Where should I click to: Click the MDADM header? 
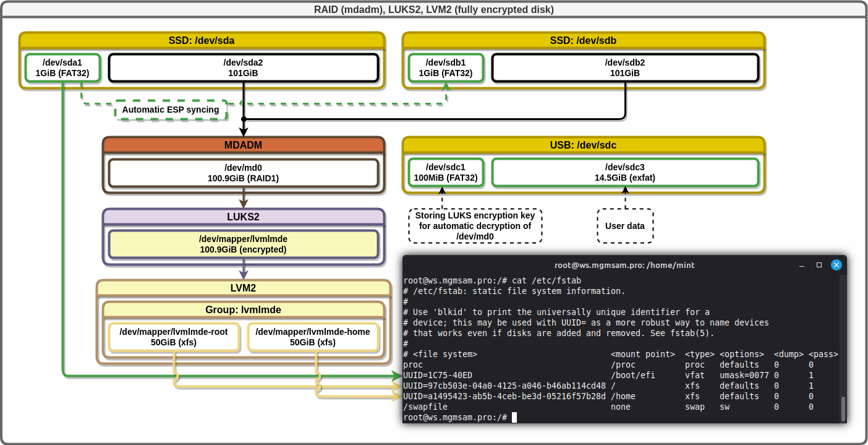(244, 145)
